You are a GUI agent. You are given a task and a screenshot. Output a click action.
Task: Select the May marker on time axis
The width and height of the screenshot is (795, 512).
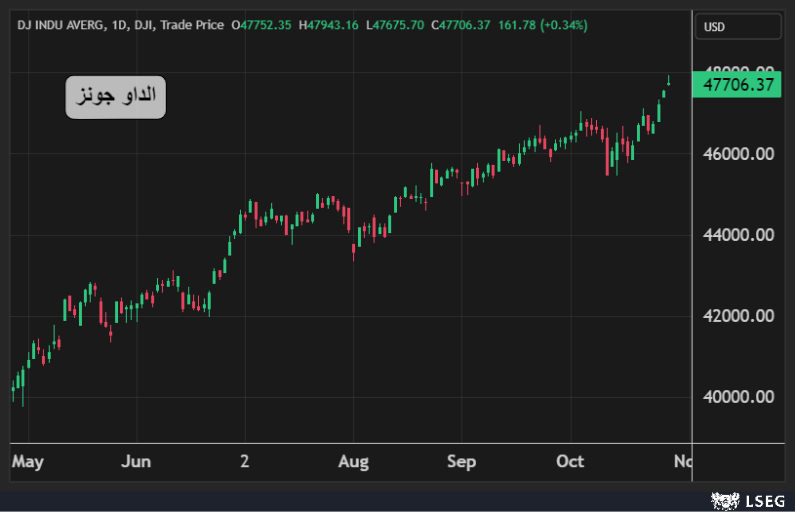pyautogui.click(x=28, y=461)
